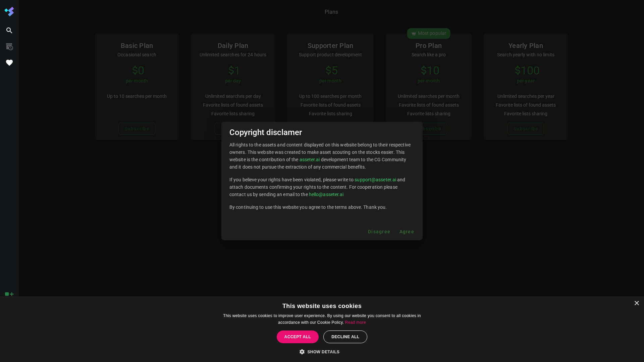
Task: Click the support@asseter.ai email link
Action: [375, 180]
